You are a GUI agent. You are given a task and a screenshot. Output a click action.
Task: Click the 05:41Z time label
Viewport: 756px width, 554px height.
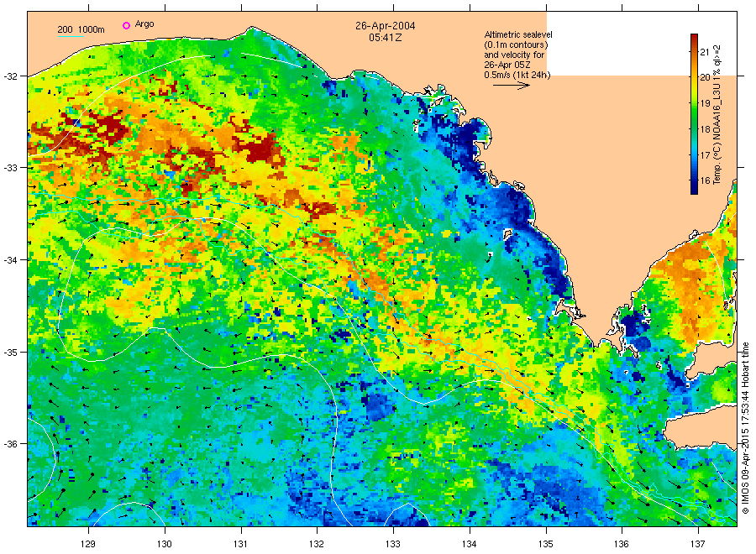click(386, 38)
